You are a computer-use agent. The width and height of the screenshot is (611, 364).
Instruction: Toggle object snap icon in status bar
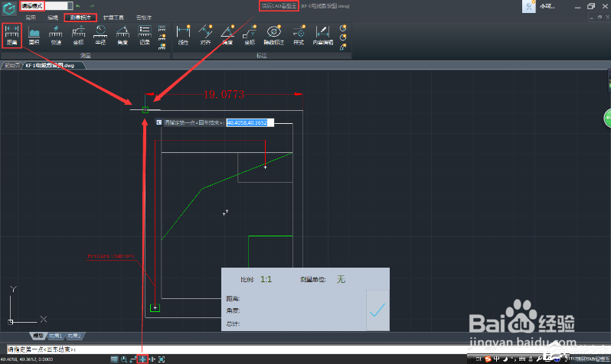pos(143,359)
